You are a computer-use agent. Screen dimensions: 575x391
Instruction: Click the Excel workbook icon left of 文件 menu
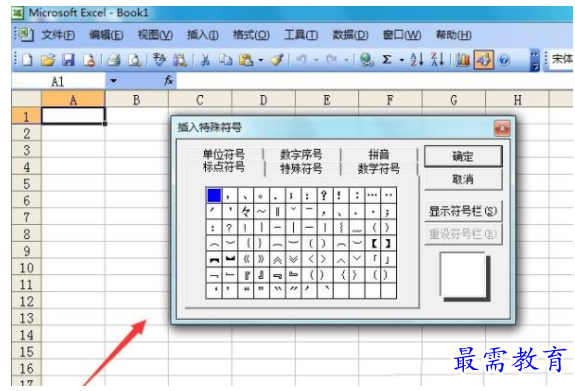click(26, 35)
